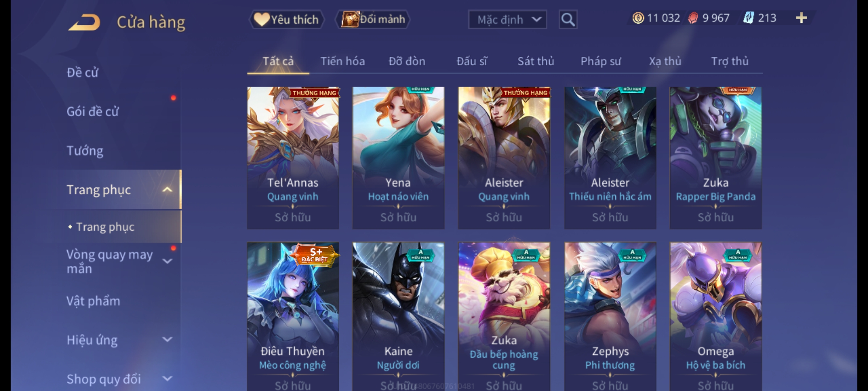
Task: Tap the plus icon to add currency
Action: [801, 18]
